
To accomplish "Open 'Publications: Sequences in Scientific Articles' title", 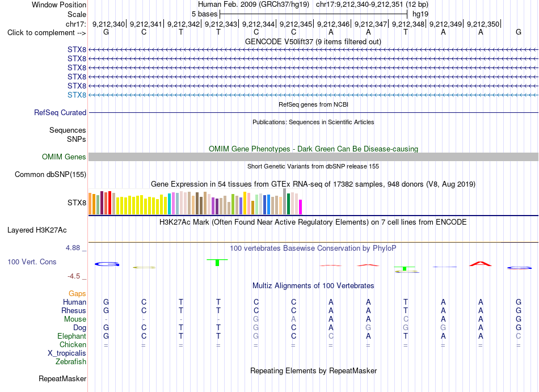I will 313,122.
